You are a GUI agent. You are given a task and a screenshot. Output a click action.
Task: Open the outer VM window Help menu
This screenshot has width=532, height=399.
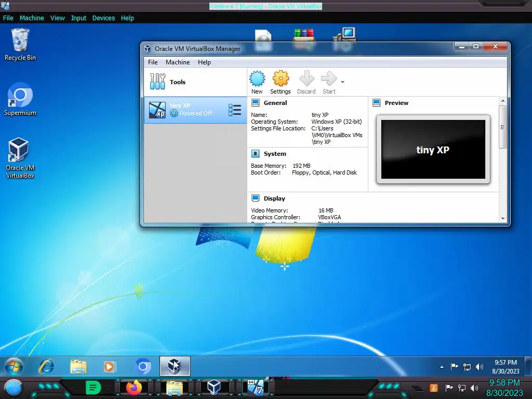click(x=127, y=18)
